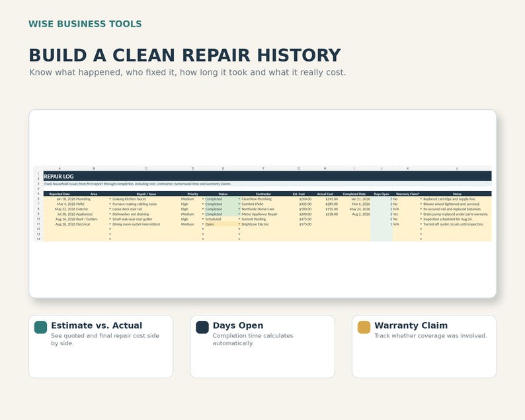
Task: Click the Warranty Claim card title
Action: coord(411,325)
